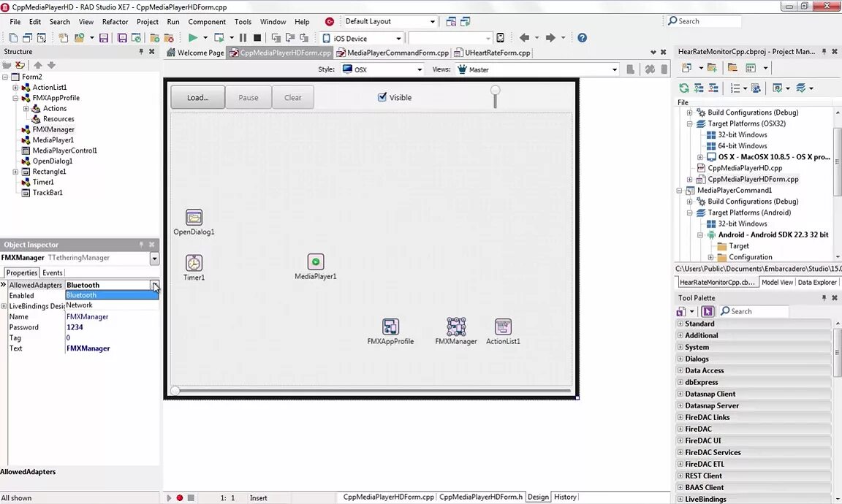
Task: Open the iOS Device platform dropdown
Action: click(398, 38)
